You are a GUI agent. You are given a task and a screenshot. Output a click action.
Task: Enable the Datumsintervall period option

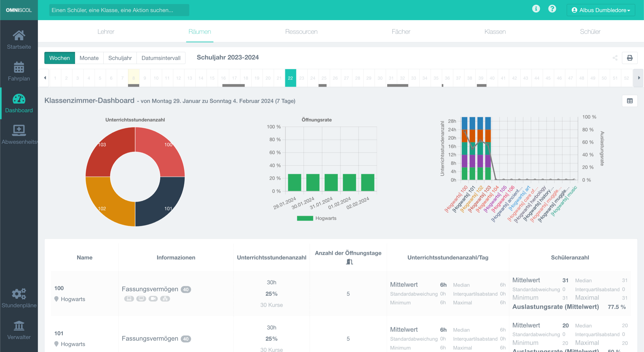tap(161, 58)
